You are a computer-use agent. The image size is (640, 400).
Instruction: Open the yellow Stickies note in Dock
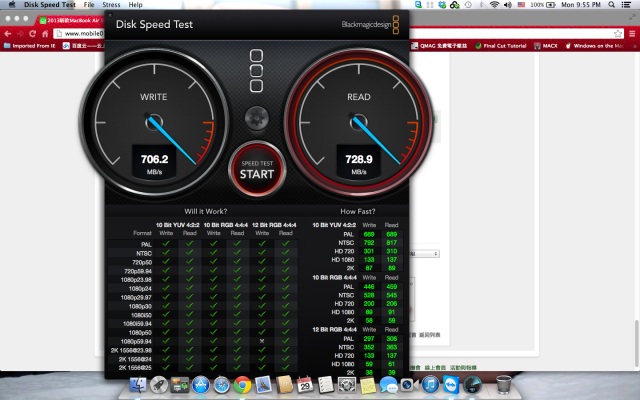367,384
